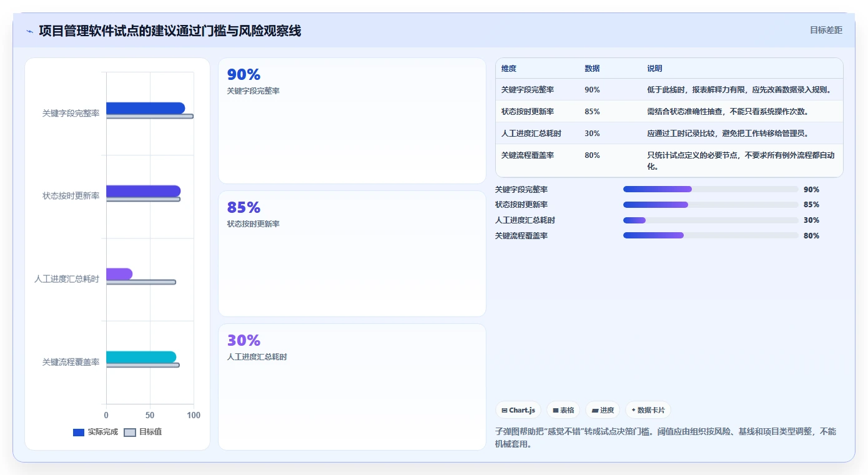Select the 数据卡片 chip
Screen dimensions: 868x475
[x=648, y=410]
